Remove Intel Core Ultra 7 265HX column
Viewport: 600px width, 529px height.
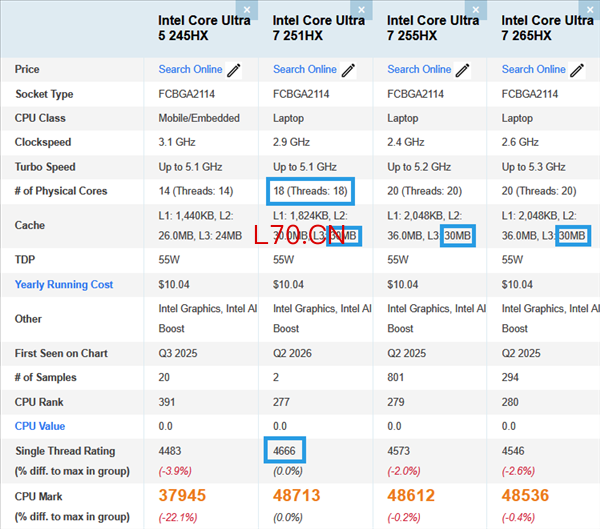pyautogui.click(x=590, y=10)
